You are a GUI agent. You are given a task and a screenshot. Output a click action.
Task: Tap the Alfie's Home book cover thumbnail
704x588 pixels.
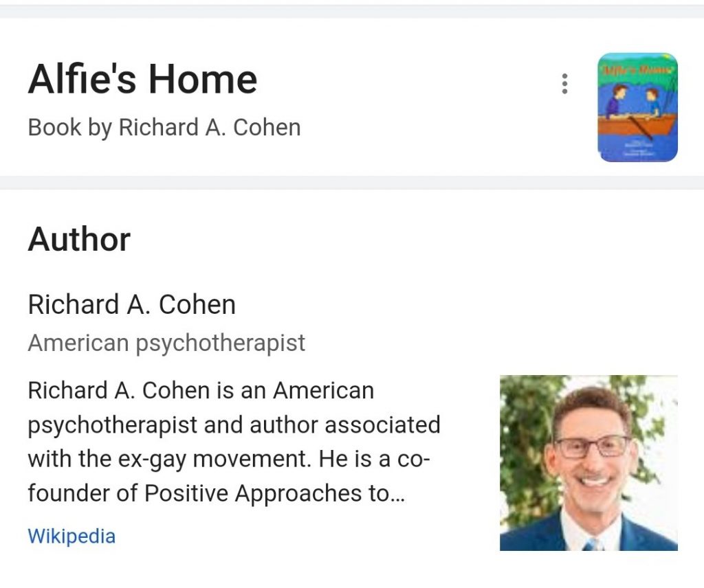637,107
